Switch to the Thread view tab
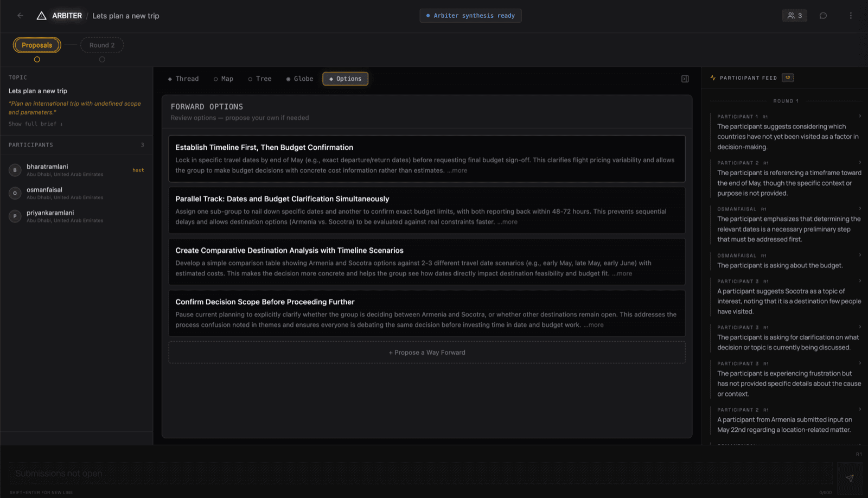868x498 pixels. (x=183, y=79)
